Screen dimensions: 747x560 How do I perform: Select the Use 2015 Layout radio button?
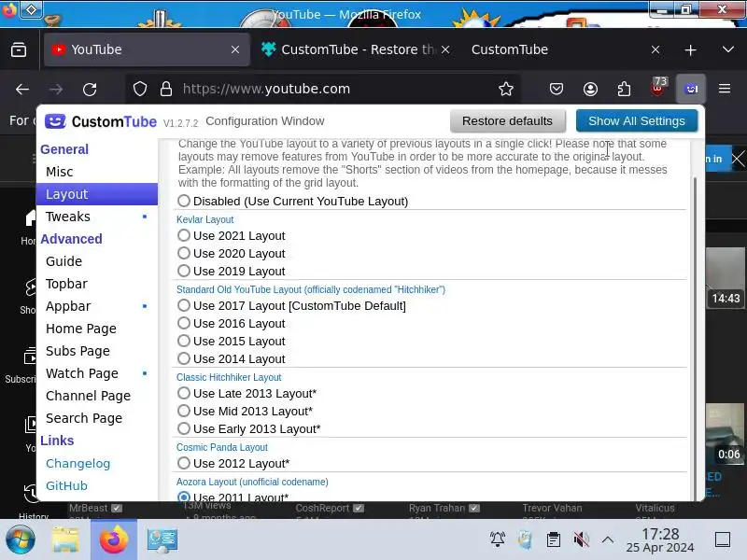pos(183,341)
